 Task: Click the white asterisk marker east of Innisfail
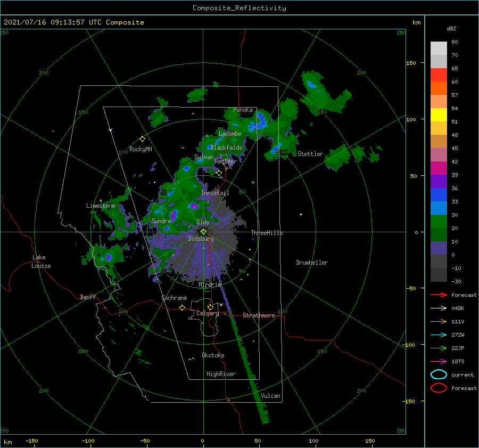[x=253, y=183]
